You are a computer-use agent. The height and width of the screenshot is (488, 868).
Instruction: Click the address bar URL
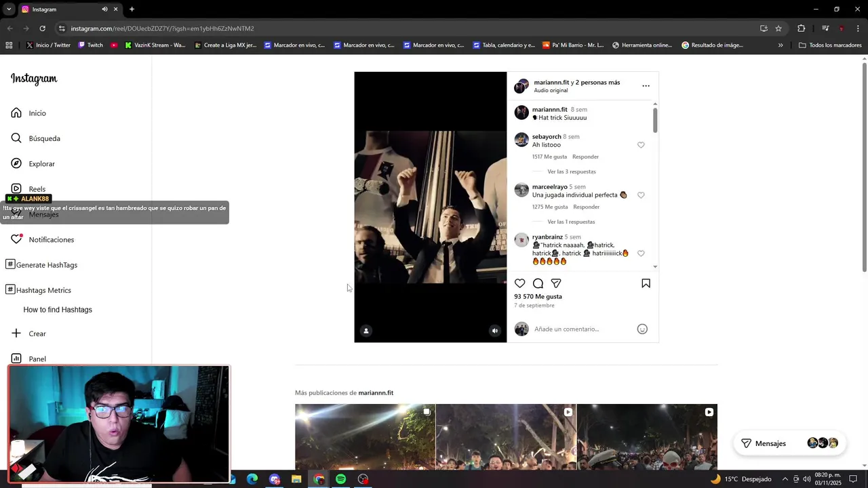[162, 28]
